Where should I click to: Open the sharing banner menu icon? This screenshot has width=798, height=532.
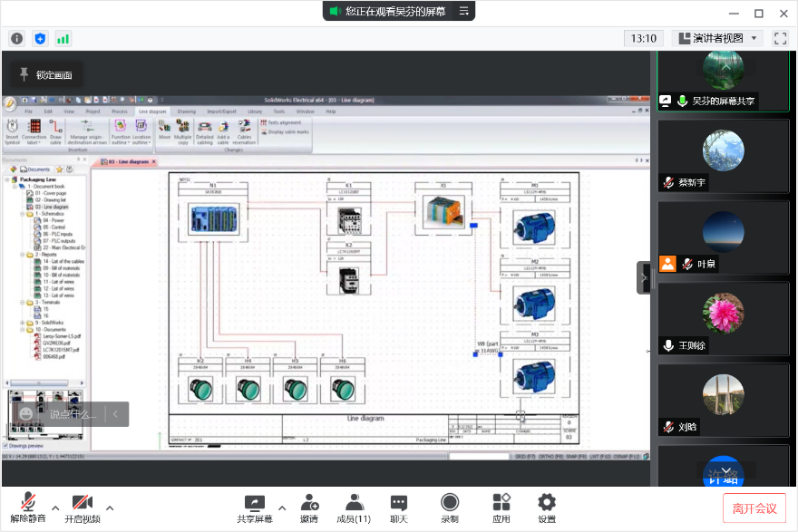[x=464, y=11]
